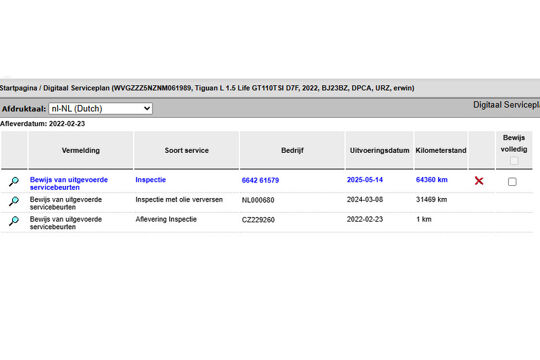540x360 pixels.
Task: Open details magnifier for the 2025-05-14 Inspectie row
Action: (14, 181)
